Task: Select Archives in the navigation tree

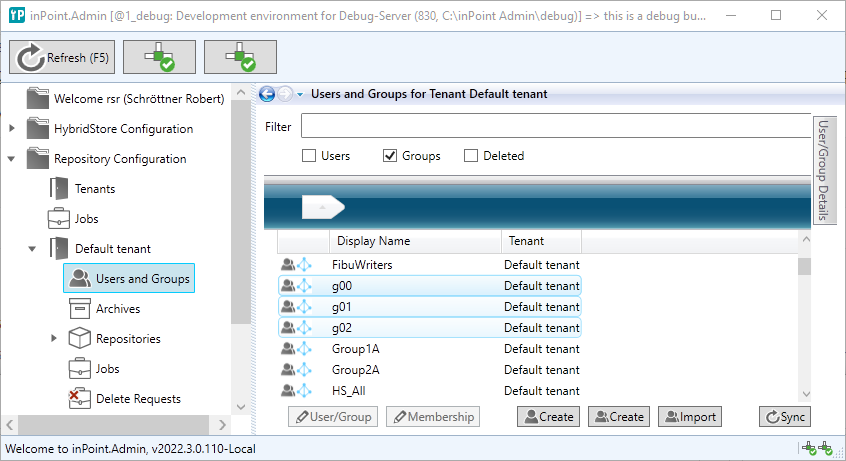Action: pos(117,309)
